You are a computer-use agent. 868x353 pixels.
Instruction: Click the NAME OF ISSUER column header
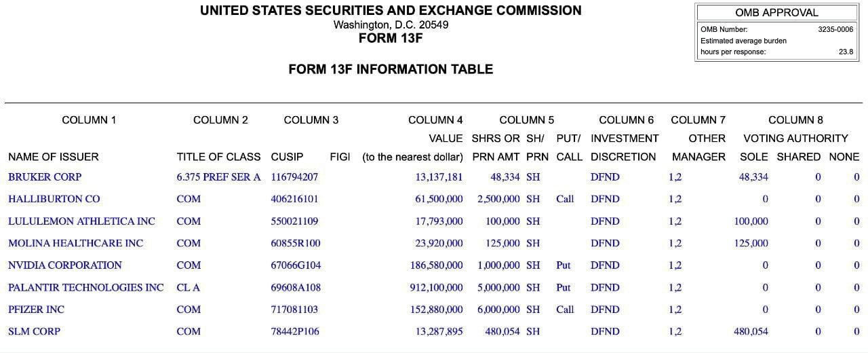(53, 157)
